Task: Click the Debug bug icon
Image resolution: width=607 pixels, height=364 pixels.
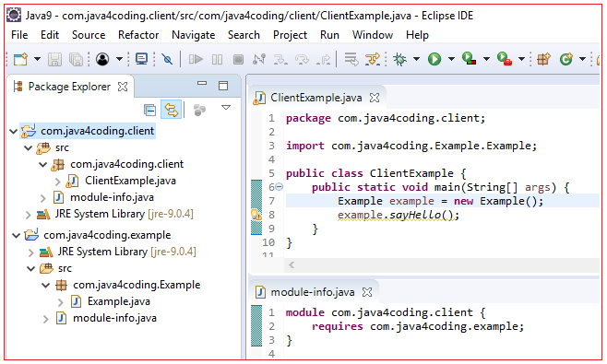Action: pos(399,59)
